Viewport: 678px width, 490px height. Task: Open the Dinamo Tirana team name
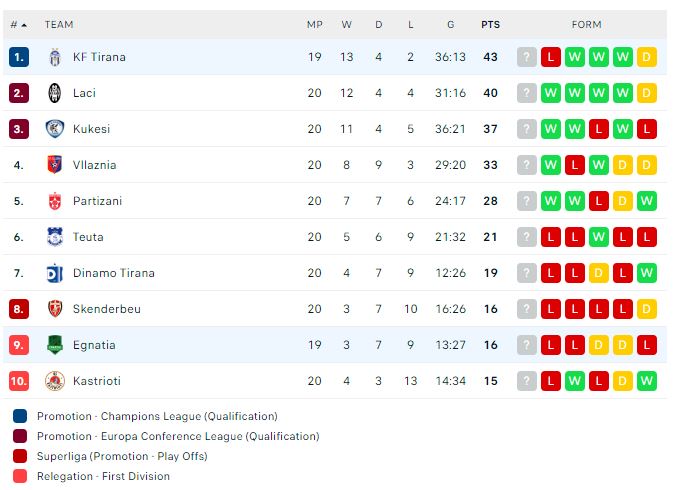pyautogui.click(x=114, y=273)
